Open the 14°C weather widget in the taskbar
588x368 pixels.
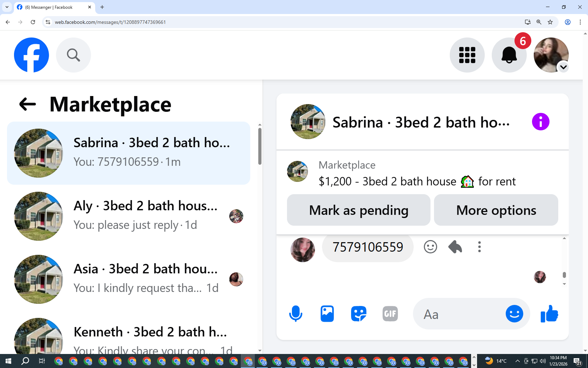[496, 361]
